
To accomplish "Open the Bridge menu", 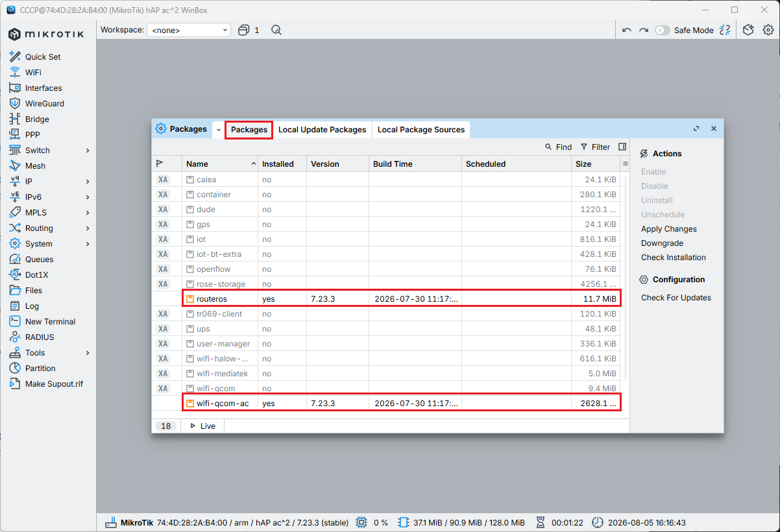I will (37, 119).
